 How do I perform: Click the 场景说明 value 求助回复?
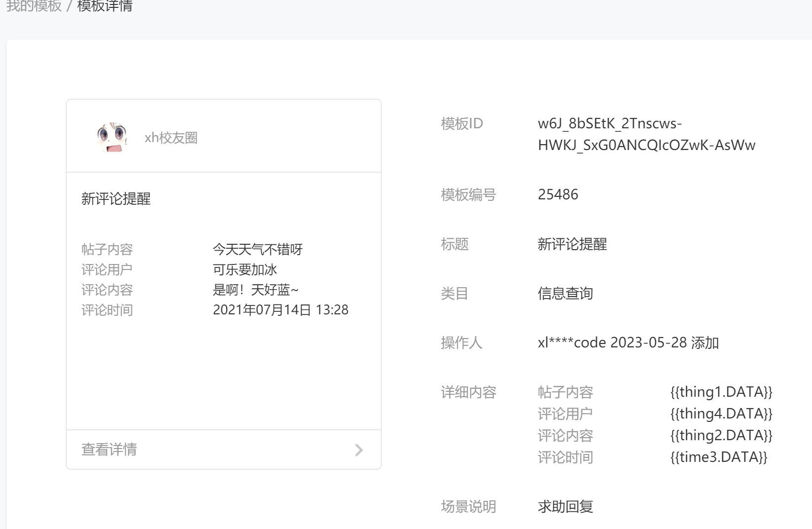[x=566, y=506]
